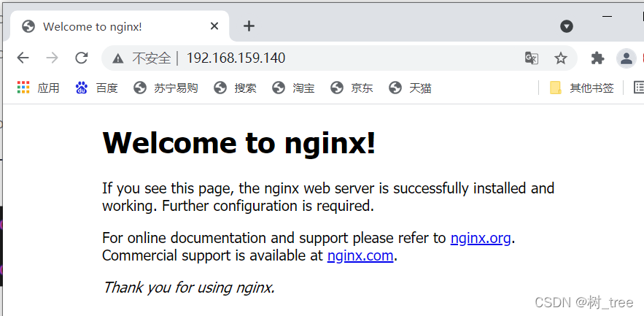Image resolution: width=644 pixels, height=316 pixels.
Task: Click address bar showing 192.168.159.140
Action: pyautogui.click(x=339, y=58)
